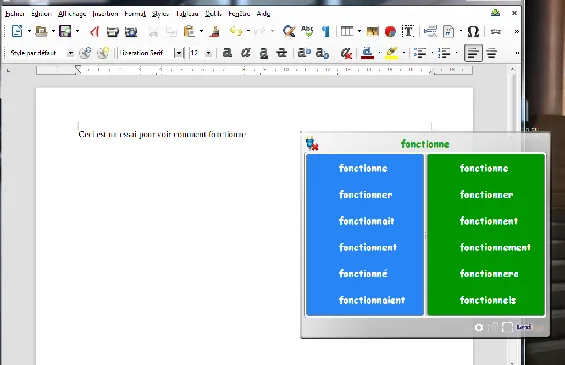Open the Format menu
Screen dimensions: 565x365
135,14
